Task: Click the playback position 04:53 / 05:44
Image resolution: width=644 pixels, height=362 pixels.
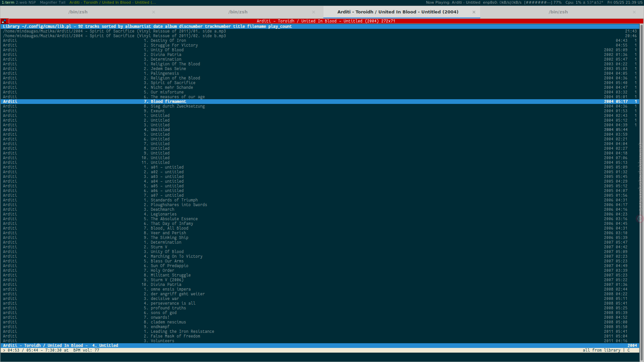Action: coord(23,350)
